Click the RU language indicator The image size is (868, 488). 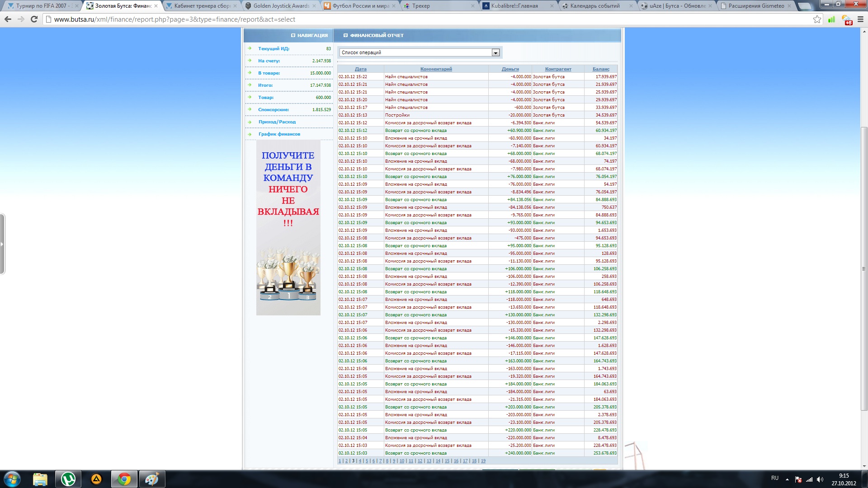774,478
